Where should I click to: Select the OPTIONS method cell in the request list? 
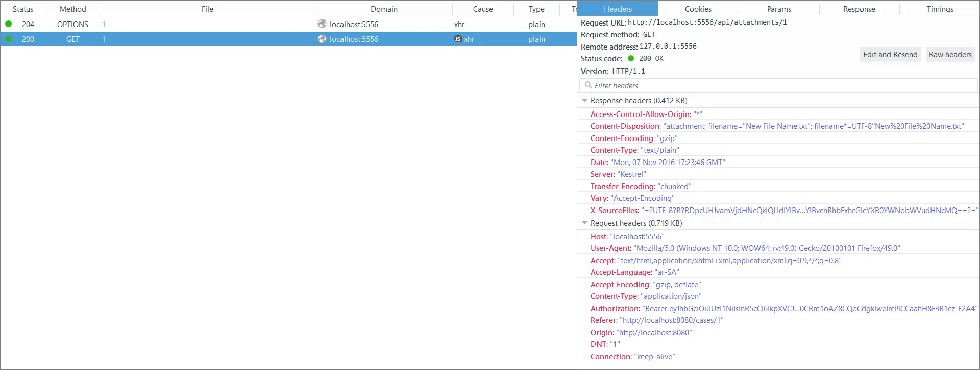[72, 24]
